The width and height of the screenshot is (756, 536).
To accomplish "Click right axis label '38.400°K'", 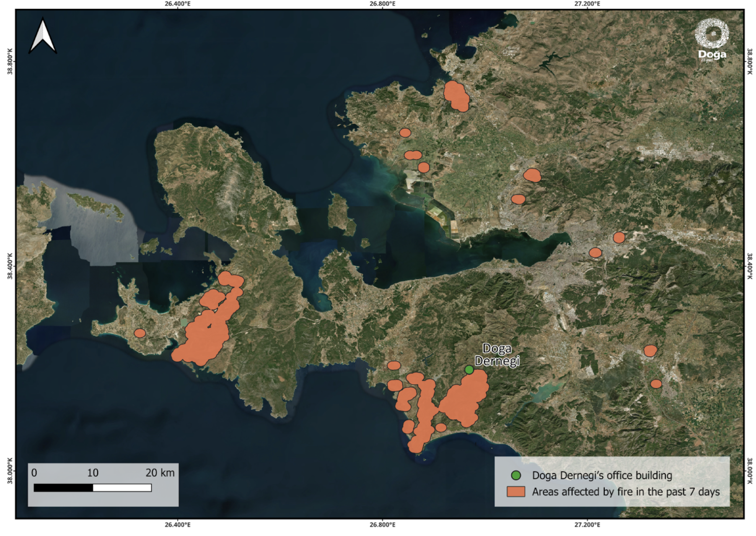I will [x=750, y=266].
